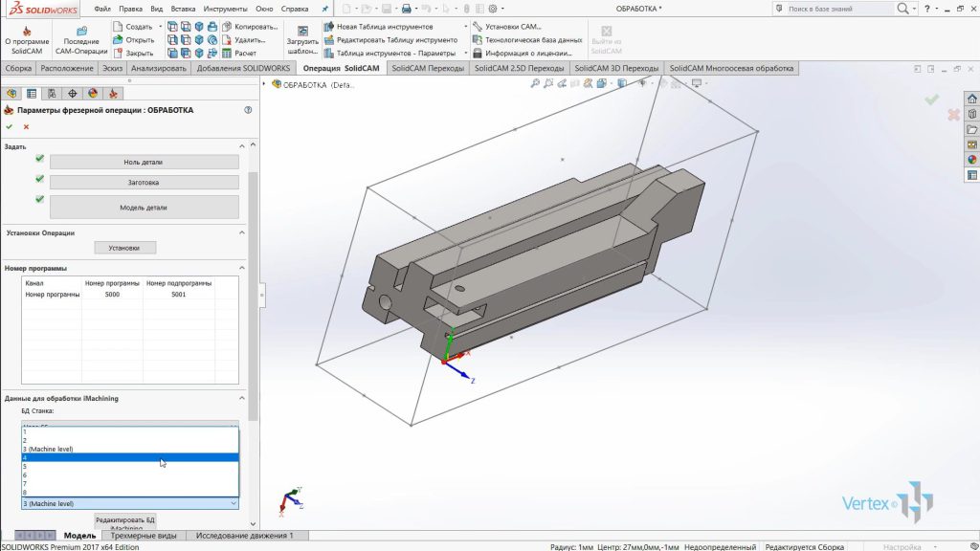Click the options gear icon in the title toolbar
The width and height of the screenshot is (980, 551).
pos(493,9)
